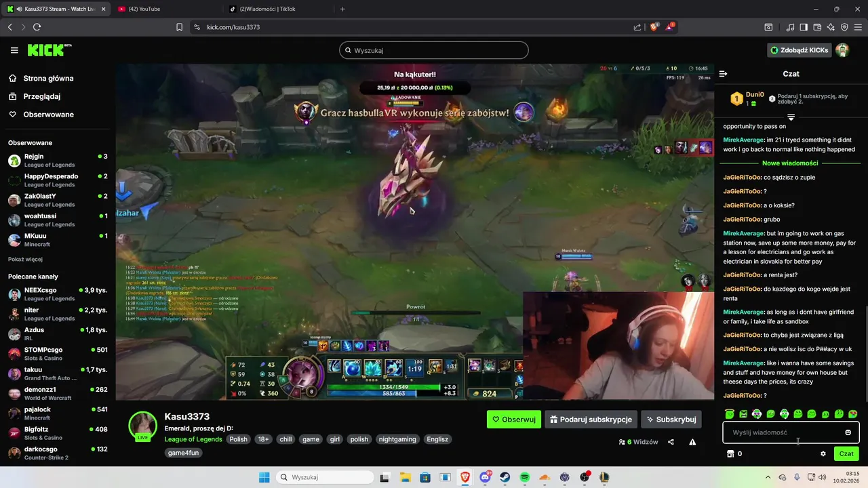The image size is (868, 488).
Task: Go to Strona główna
Action: point(41,79)
